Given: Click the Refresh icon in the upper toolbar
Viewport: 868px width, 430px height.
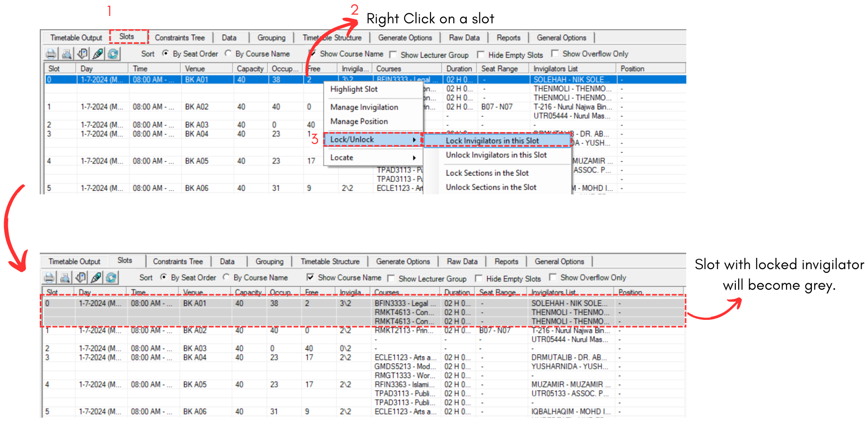Looking at the screenshot, I should [113, 54].
